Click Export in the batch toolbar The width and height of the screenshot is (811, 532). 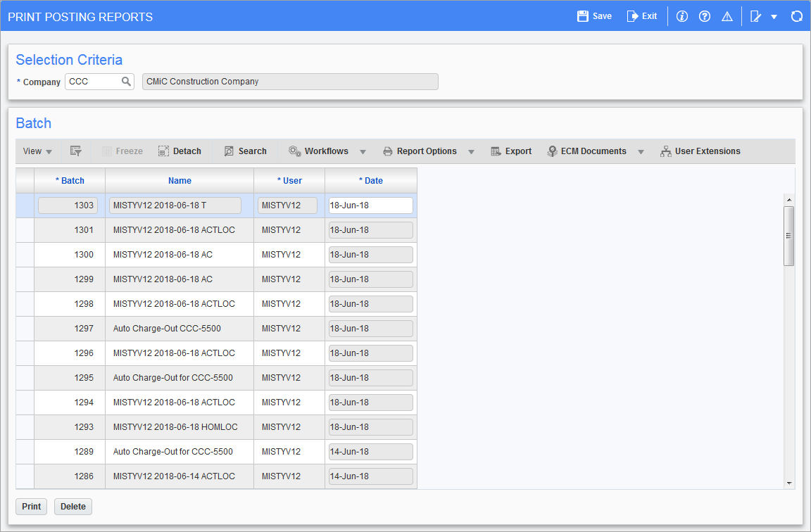[511, 151]
